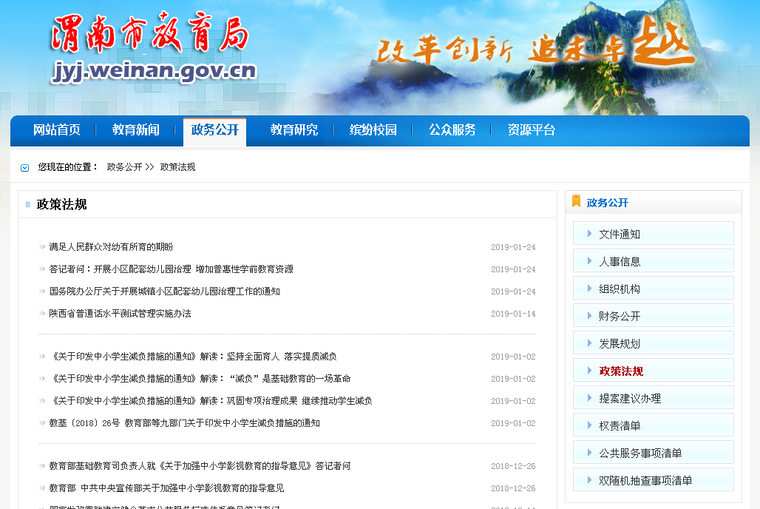This screenshot has height=509, width=760.
Task: Switch to the 缤纷校园 navigation tab
Action: pos(373,130)
